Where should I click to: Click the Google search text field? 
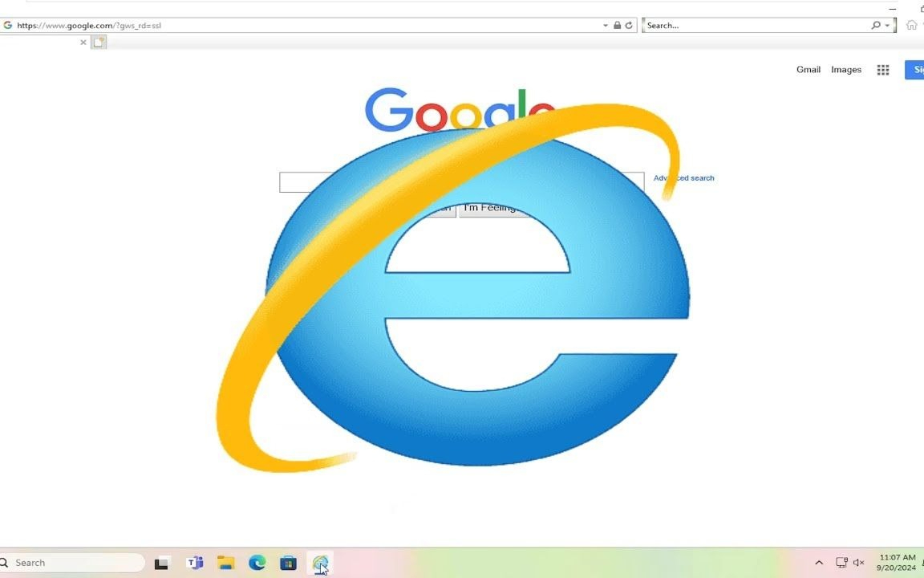tap(461, 182)
